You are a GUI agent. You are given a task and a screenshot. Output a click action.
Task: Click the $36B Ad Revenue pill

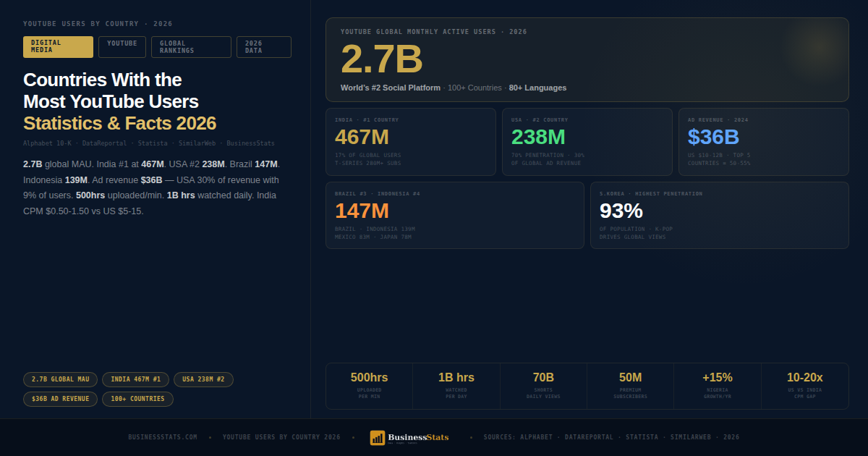(x=60, y=399)
